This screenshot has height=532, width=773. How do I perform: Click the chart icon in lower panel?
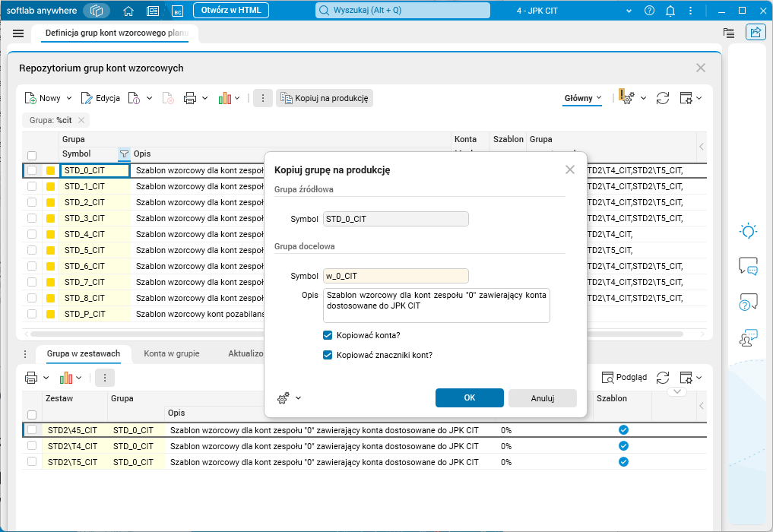coord(65,378)
